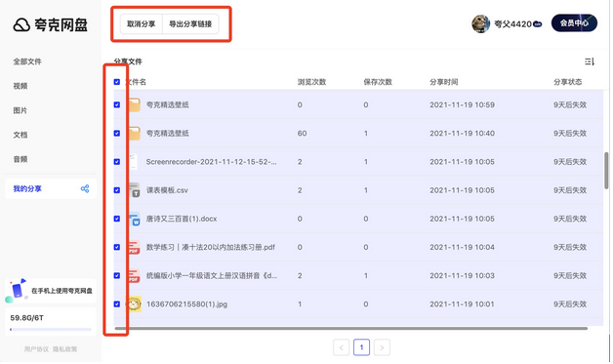Uncheck the 1636706215580(1).jpg checkbox
This screenshot has width=613, height=364.
(x=117, y=304)
